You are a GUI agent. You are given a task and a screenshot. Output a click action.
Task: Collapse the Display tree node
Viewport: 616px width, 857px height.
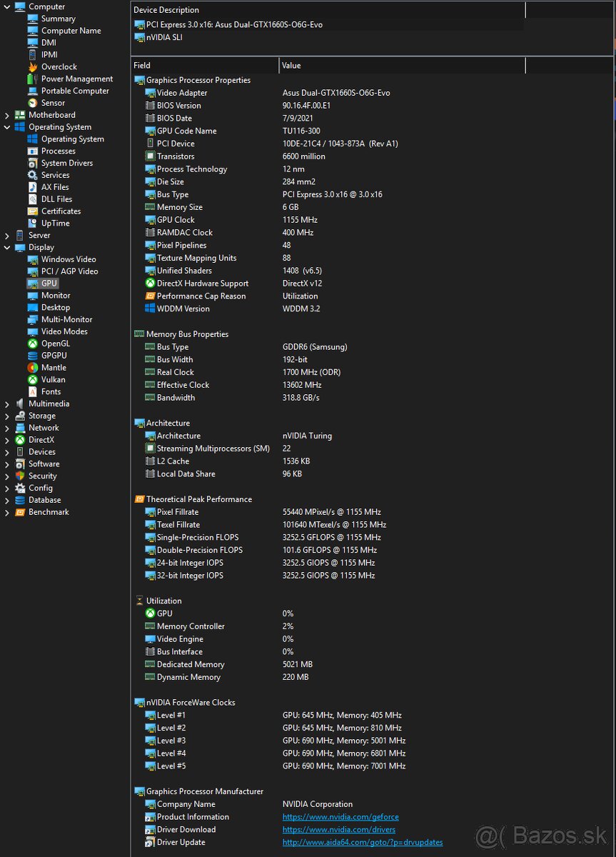[x=6, y=247]
